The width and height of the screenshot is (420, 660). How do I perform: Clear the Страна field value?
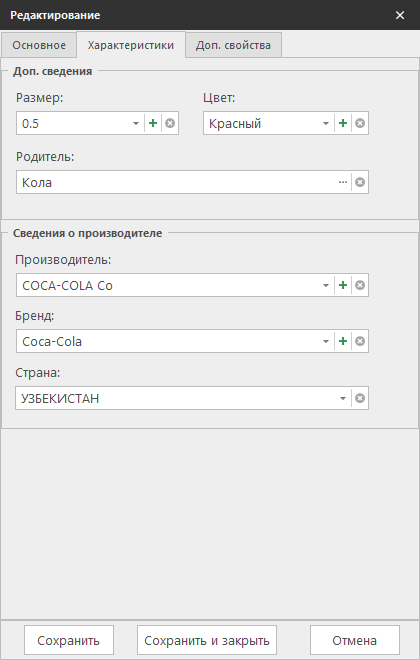pyautogui.click(x=360, y=398)
